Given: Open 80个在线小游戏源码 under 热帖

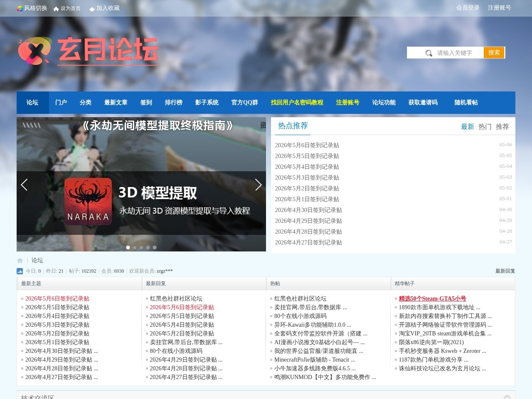Looking at the screenshot, I should point(300,316).
